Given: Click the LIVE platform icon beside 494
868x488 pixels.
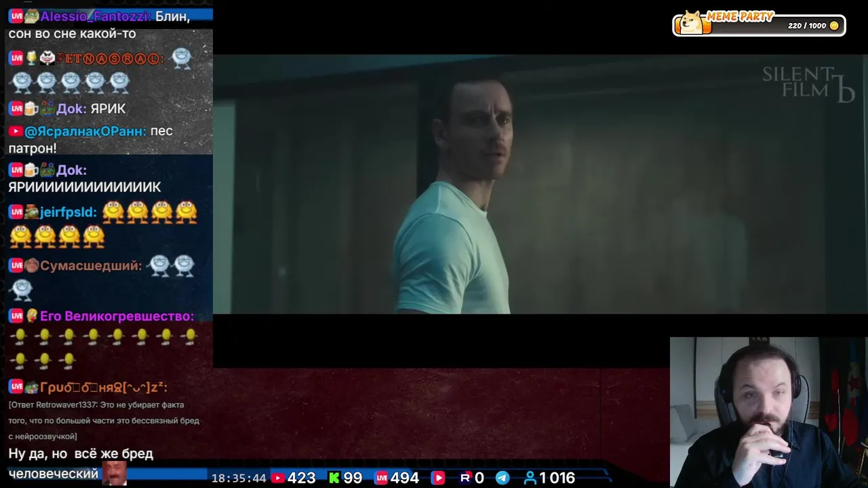Looking at the screenshot, I should click(x=381, y=478).
